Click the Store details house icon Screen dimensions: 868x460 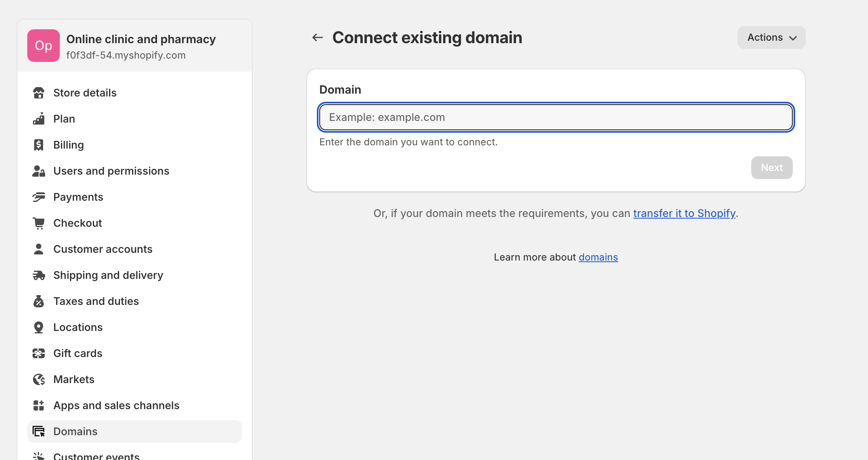click(x=39, y=93)
